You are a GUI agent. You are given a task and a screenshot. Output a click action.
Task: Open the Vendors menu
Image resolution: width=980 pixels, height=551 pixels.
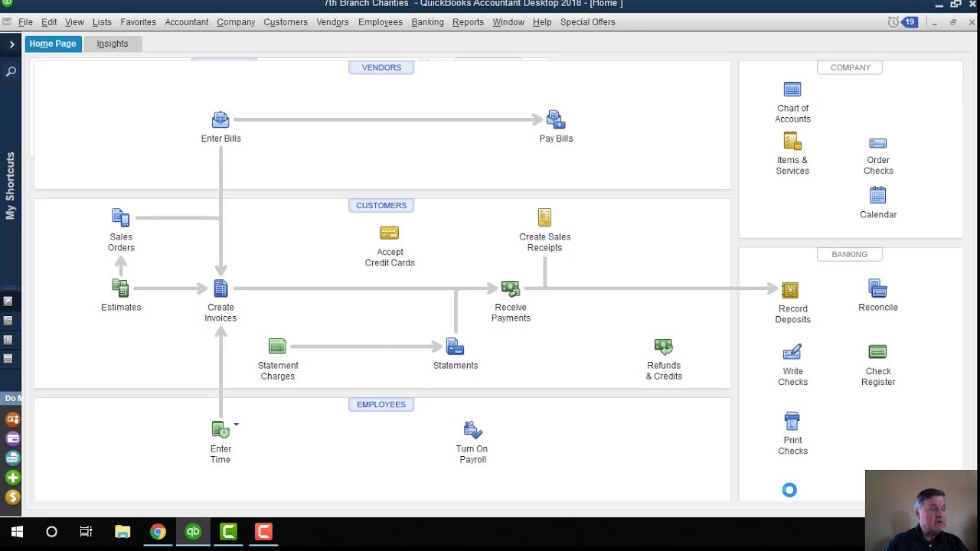[x=332, y=22]
